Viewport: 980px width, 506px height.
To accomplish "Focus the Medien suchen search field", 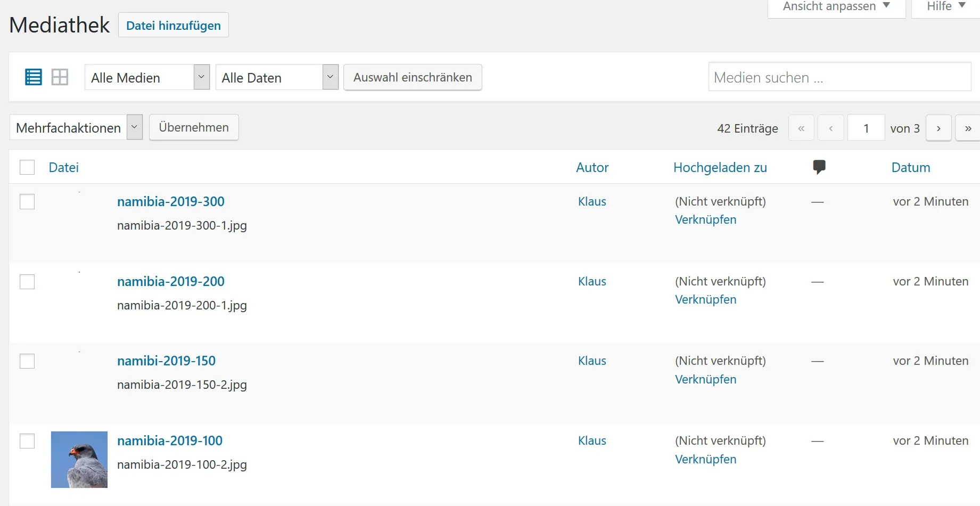I will (x=839, y=77).
